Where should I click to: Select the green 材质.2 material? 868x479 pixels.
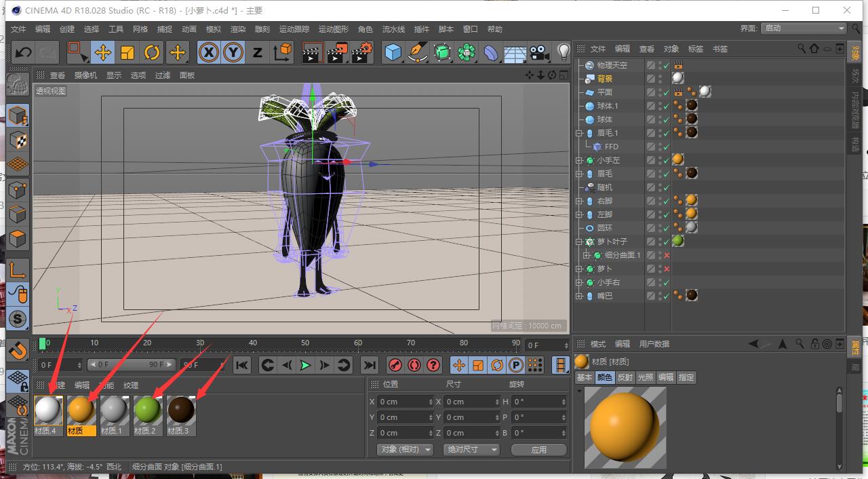click(147, 415)
